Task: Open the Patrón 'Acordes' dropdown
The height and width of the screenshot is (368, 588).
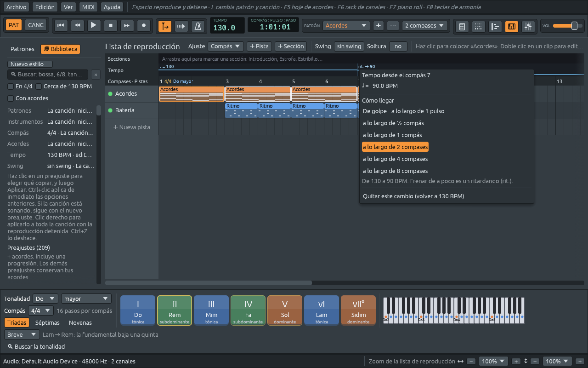Action: pyautogui.click(x=346, y=26)
